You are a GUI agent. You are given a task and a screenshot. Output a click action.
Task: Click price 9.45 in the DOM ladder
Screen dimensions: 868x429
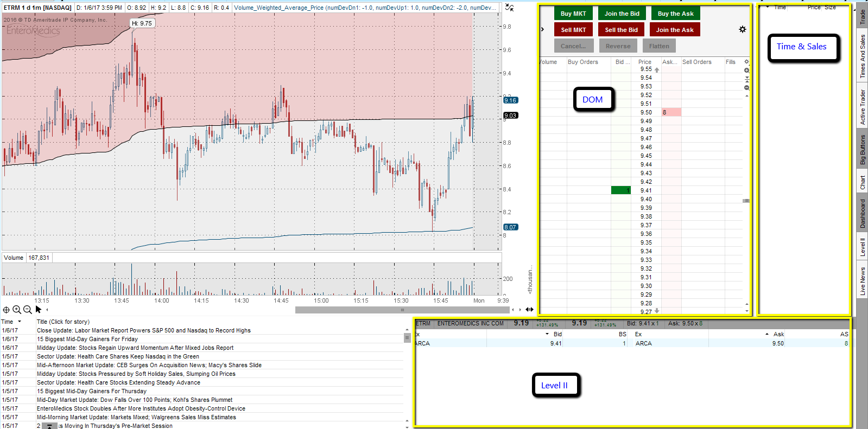click(x=646, y=156)
